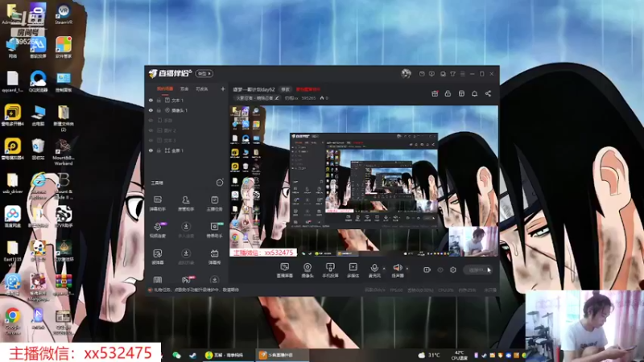Open the 弹幕 TV tool
Viewport: 644px width, 362px height.
(214, 257)
